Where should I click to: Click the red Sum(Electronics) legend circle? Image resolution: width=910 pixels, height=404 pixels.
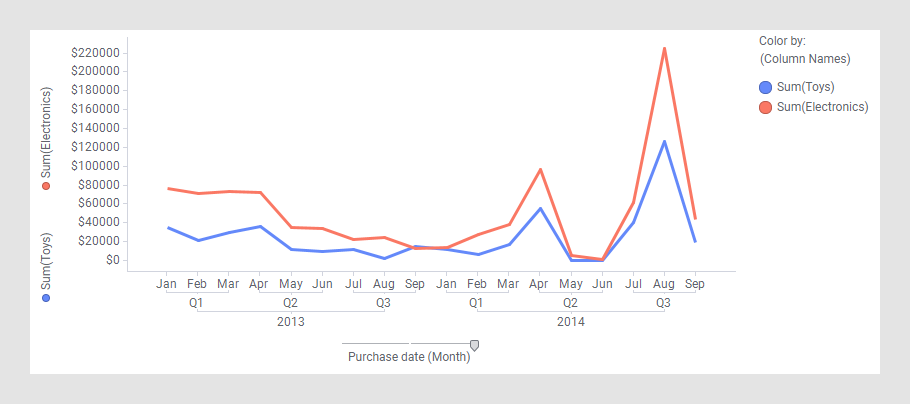(x=767, y=107)
